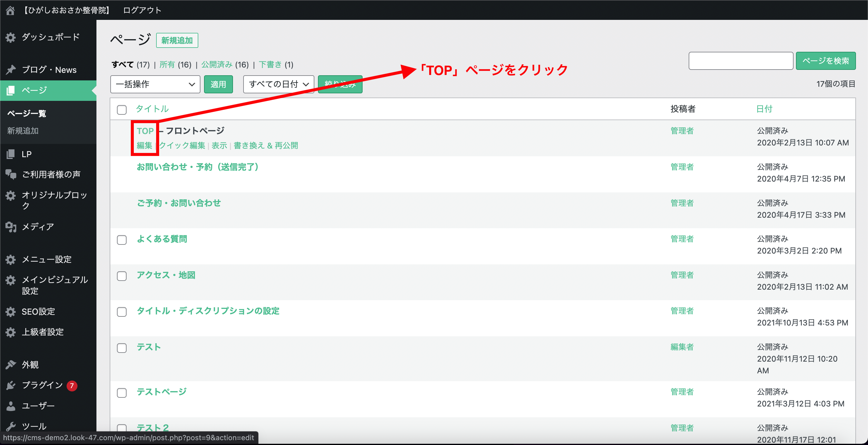Click the plugin icon for プラグイン
The image size is (868, 445).
click(x=11, y=385)
